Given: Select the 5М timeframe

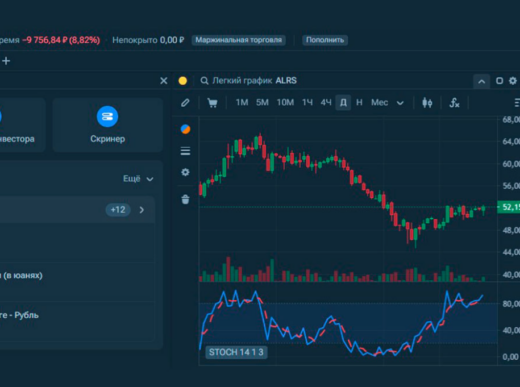Looking at the screenshot, I should point(262,102).
